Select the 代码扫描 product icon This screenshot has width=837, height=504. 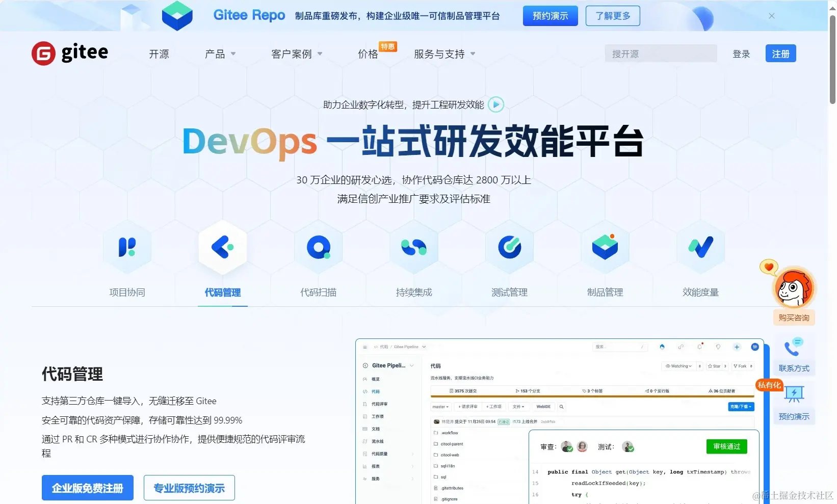coord(319,248)
